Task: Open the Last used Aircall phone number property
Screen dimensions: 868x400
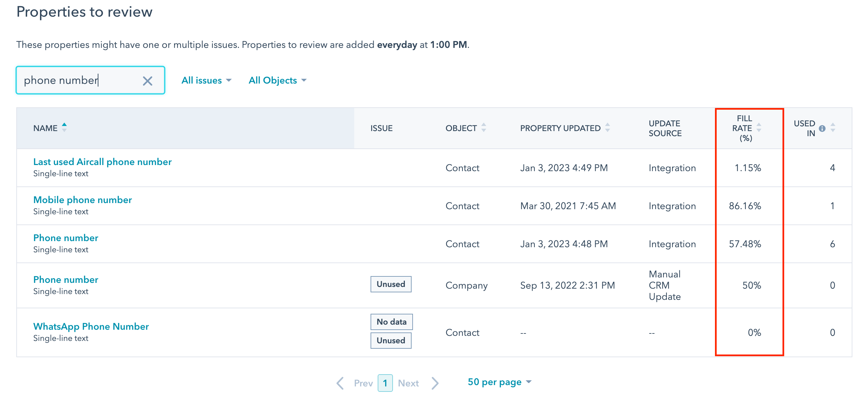Action: (102, 162)
